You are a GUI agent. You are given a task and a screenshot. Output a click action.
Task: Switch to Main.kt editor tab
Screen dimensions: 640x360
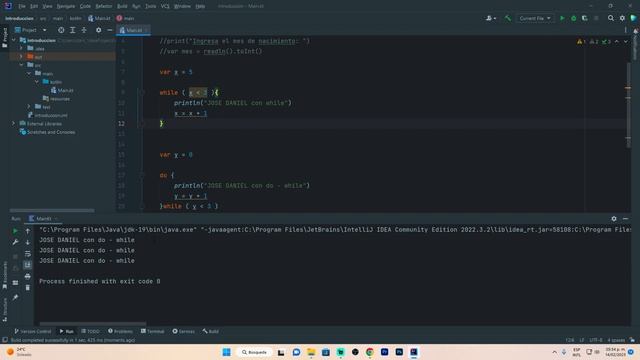tap(133, 30)
